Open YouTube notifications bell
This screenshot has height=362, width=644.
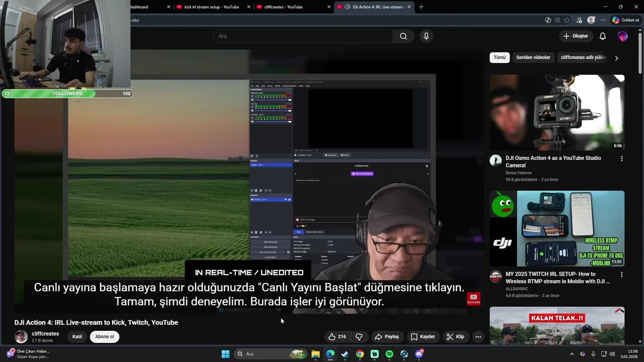tap(603, 36)
